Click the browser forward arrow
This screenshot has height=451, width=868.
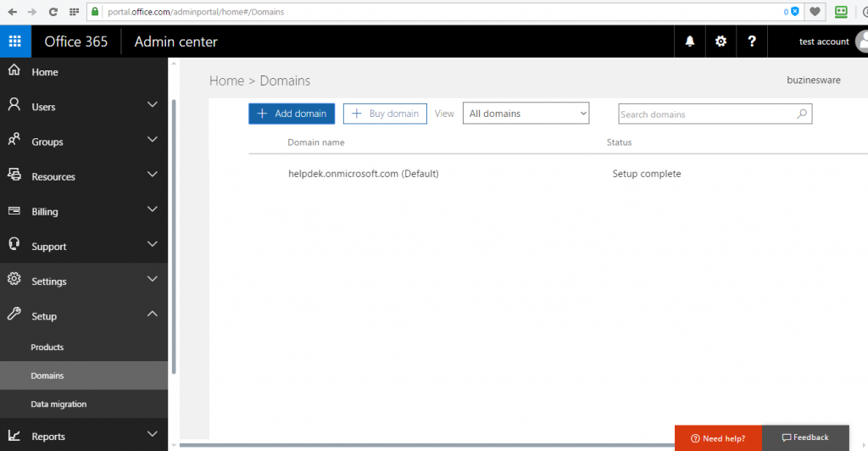(32, 12)
